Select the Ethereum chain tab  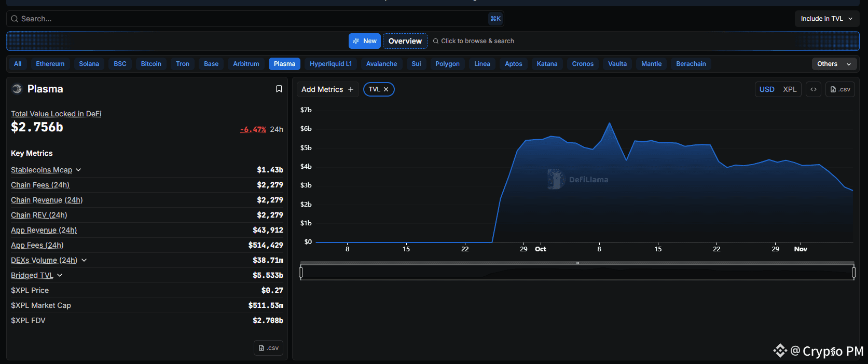50,64
